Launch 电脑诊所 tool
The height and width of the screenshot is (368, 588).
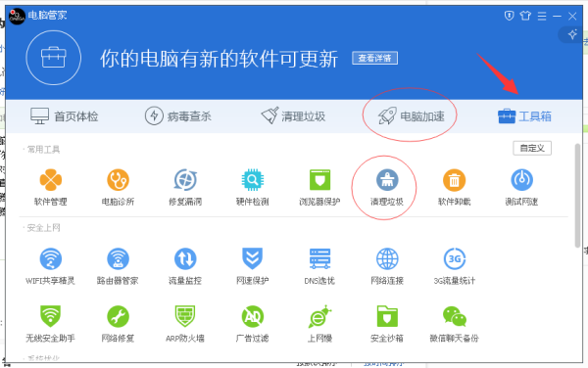tap(118, 187)
